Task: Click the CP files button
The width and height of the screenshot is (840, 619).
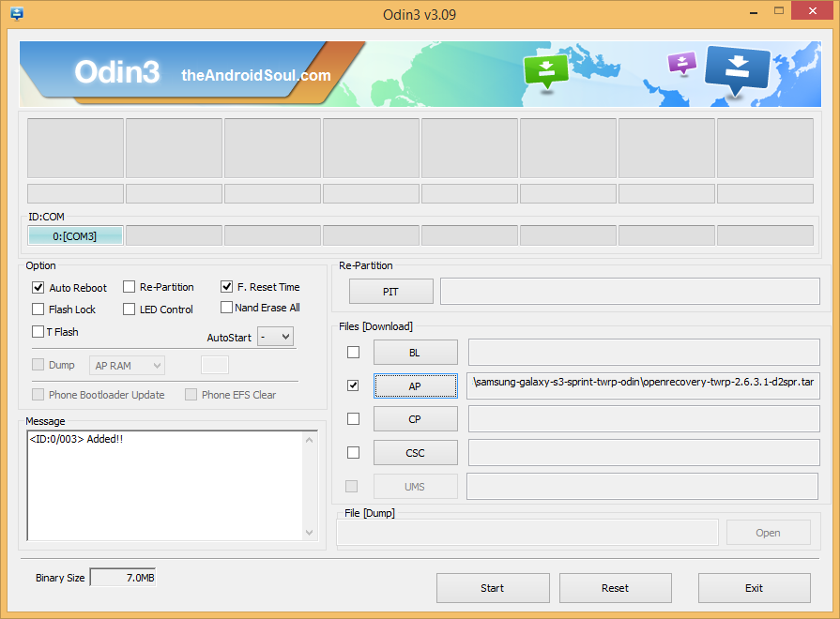Action: [x=415, y=418]
